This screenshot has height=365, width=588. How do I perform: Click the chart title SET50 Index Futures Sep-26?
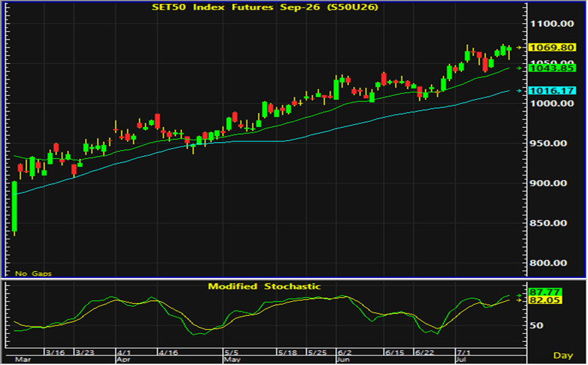tap(265, 7)
